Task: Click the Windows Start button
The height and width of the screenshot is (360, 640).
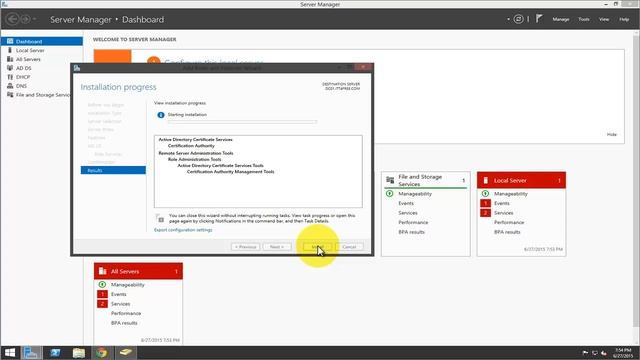Action: pos(10,353)
